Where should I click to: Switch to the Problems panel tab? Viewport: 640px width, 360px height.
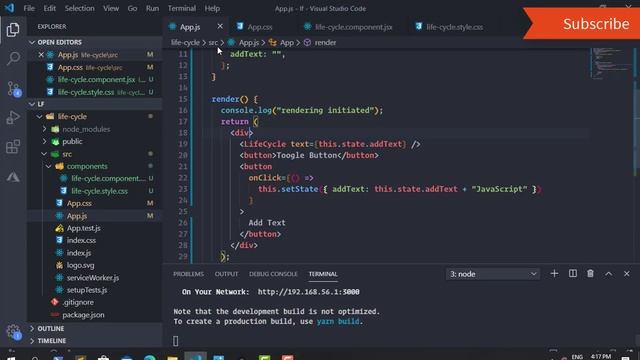(188, 274)
